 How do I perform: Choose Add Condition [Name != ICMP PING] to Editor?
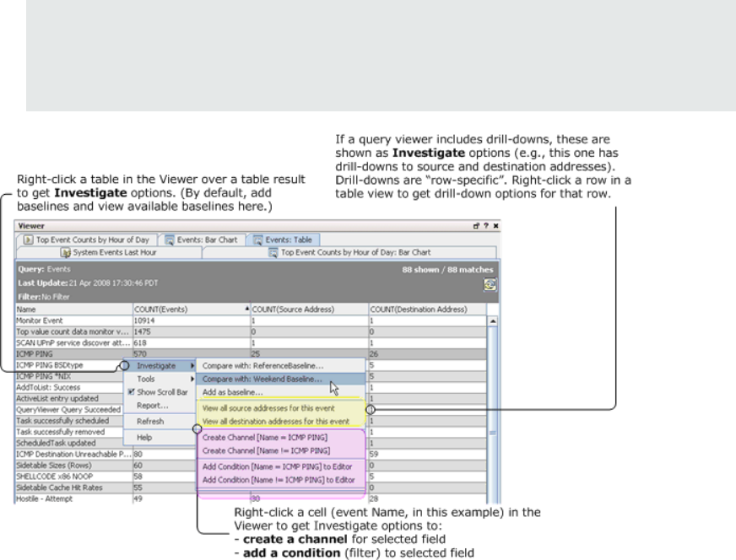point(281,479)
